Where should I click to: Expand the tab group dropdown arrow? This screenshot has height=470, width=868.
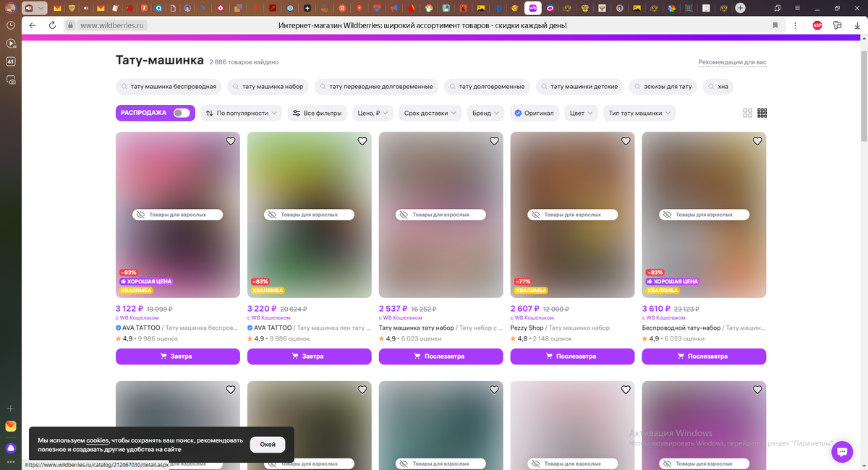41,8
